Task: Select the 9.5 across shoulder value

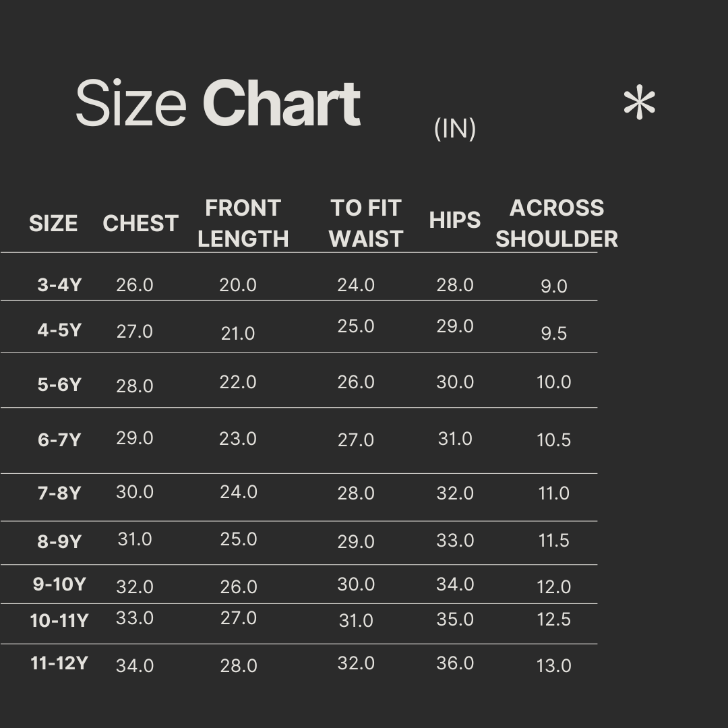Action: [x=553, y=334]
